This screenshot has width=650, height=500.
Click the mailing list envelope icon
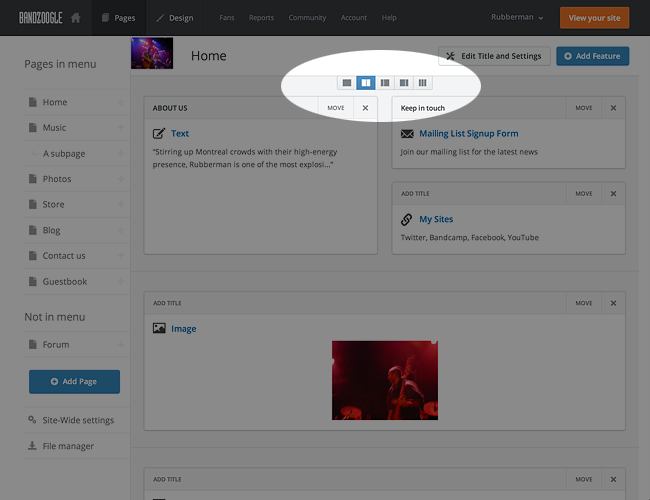pos(407,133)
